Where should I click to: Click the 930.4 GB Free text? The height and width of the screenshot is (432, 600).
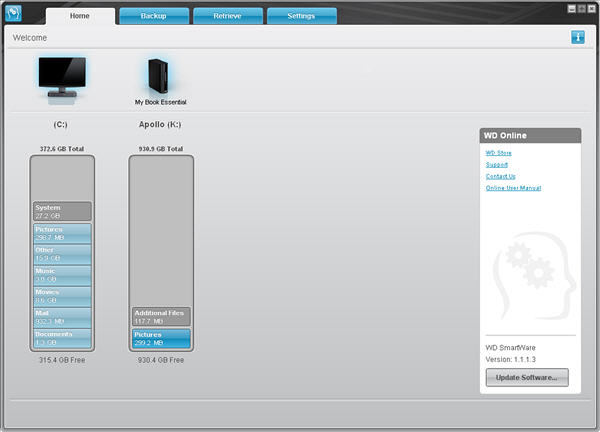161,360
